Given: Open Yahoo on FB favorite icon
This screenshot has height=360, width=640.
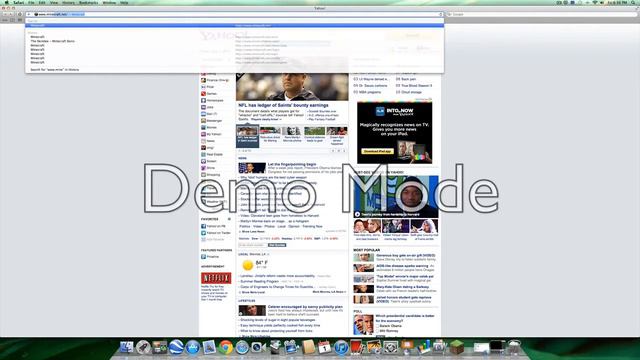Looking at the screenshot, I should point(203,226).
